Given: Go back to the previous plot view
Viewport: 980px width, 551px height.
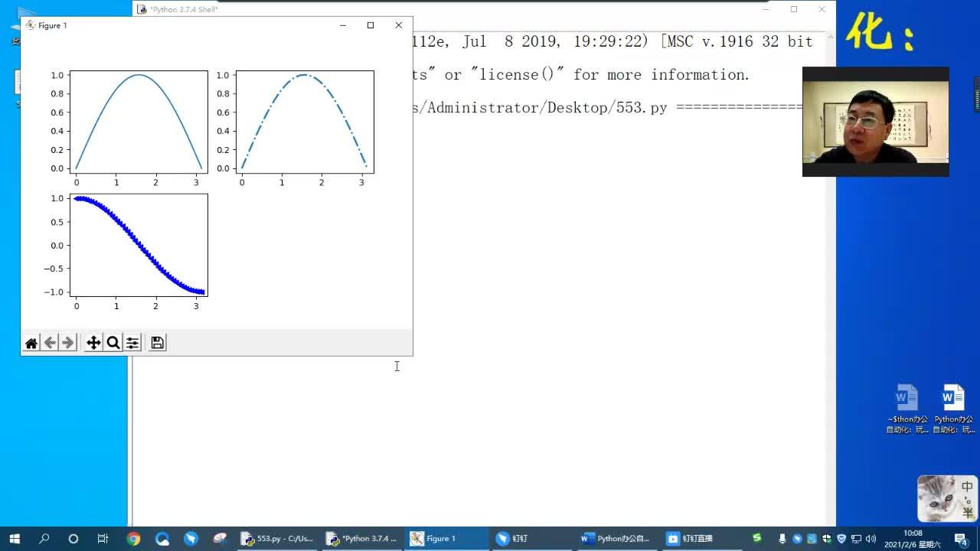Looking at the screenshot, I should click(x=50, y=343).
